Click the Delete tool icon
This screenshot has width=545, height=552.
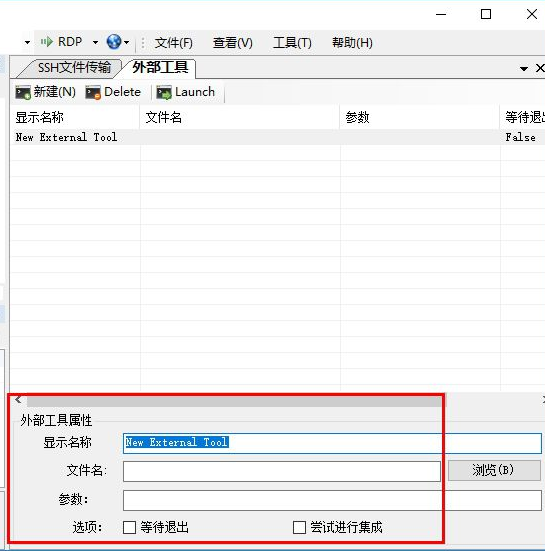[93, 93]
